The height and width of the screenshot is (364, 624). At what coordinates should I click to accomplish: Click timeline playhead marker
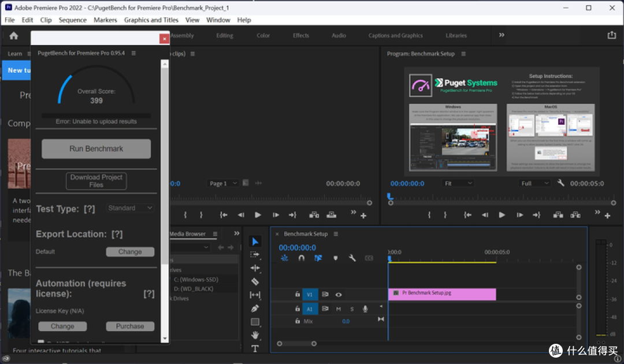pyautogui.click(x=389, y=259)
